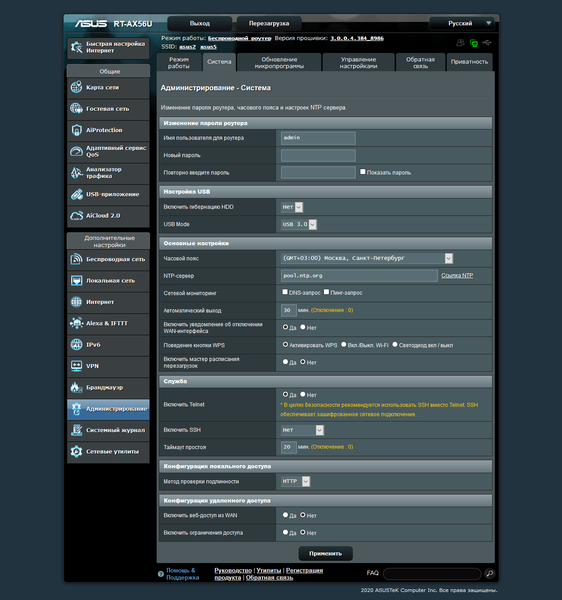Open AiProtection shield icon in sidebar

pyautogui.click(x=77, y=130)
